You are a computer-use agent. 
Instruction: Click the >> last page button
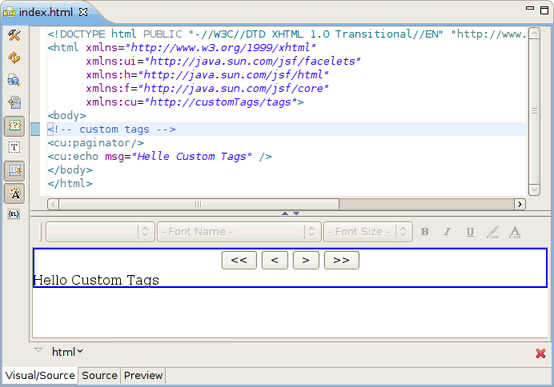coord(342,260)
